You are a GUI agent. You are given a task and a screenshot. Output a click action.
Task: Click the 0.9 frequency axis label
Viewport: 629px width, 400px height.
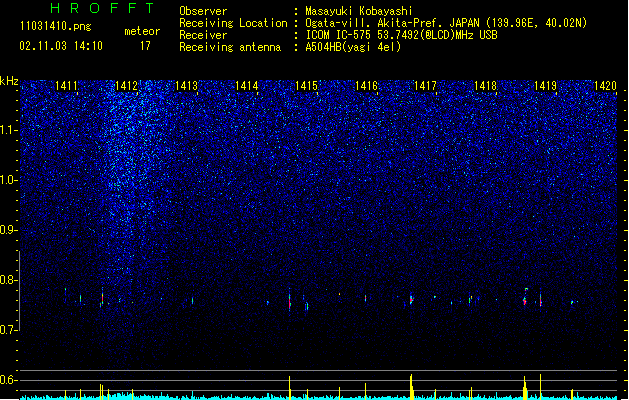[x=9, y=230]
